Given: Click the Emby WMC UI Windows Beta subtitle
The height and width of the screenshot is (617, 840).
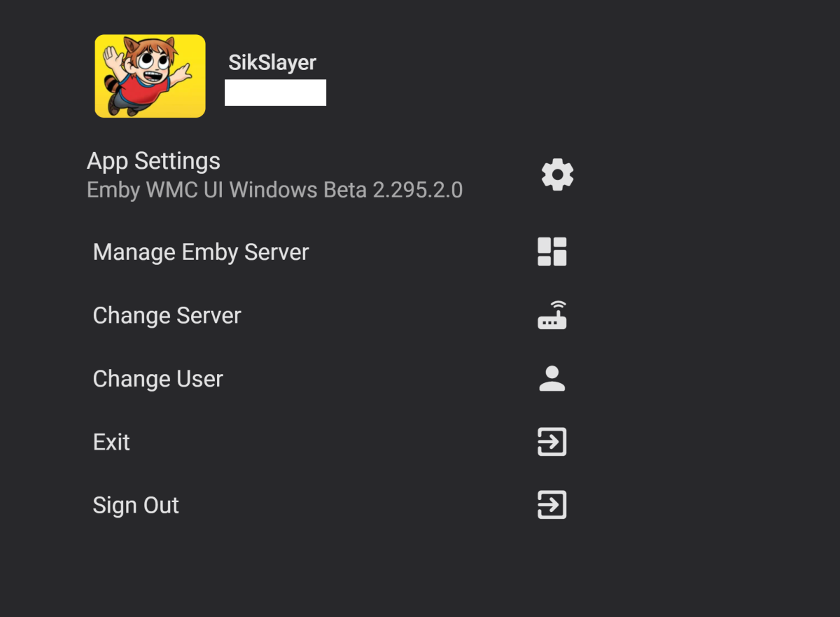Looking at the screenshot, I should tap(227, 190).
